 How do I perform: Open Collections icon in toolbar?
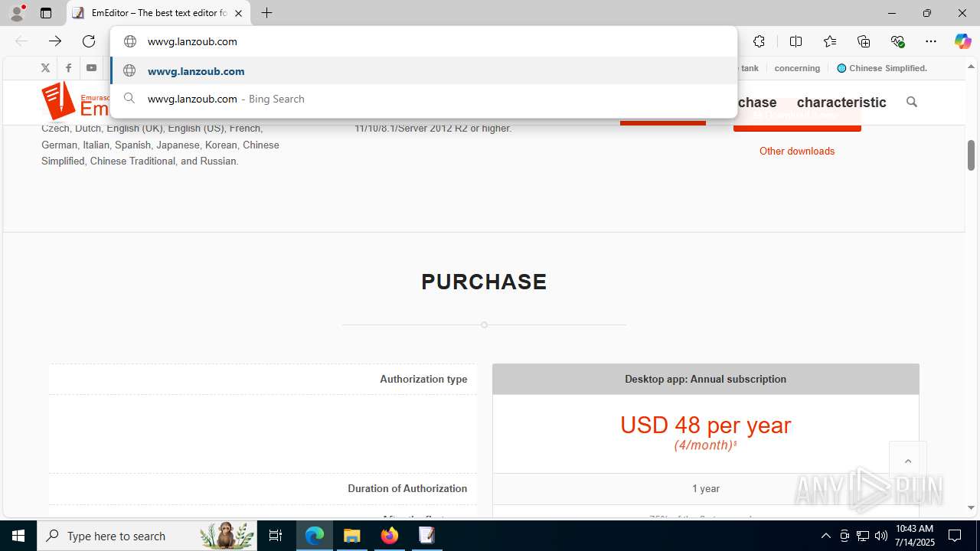pyautogui.click(x=864, y=41)
